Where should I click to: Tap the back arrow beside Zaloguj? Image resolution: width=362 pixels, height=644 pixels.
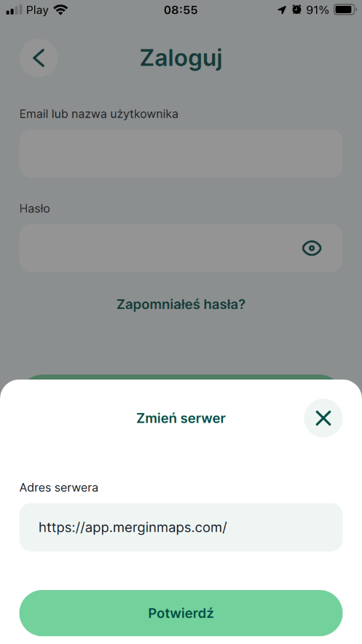[39, 58]
